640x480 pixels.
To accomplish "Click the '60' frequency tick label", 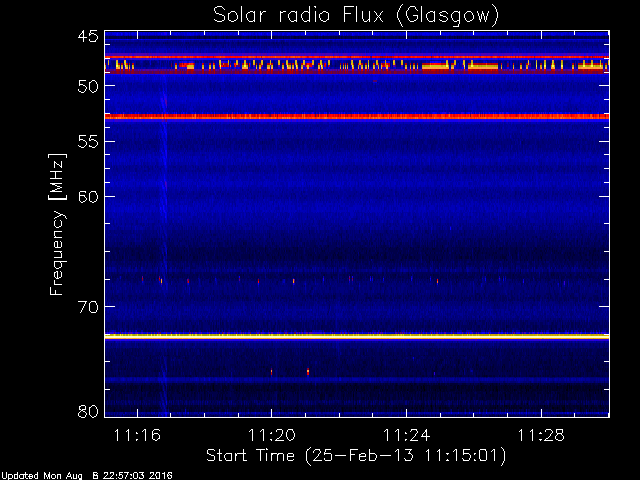I will point(88,197).
